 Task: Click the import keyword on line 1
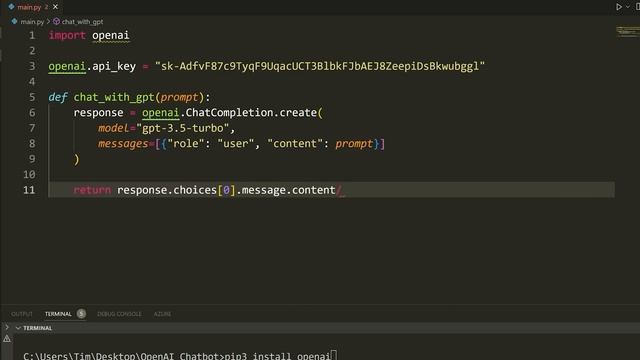pos(67,36)
